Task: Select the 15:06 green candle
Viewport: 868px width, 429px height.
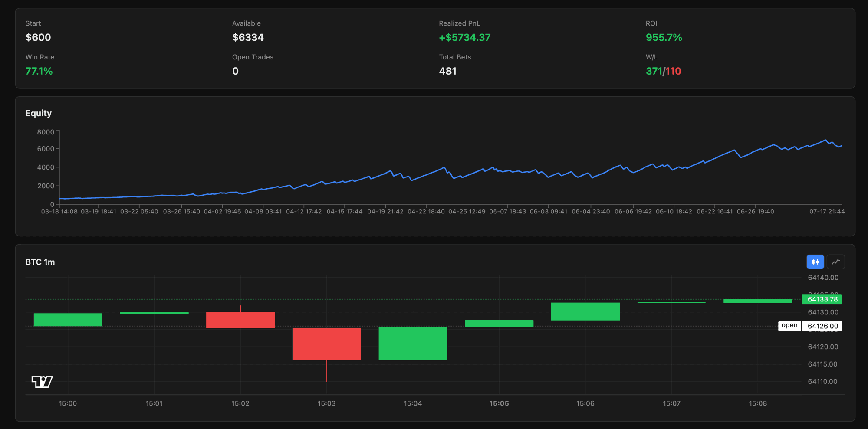Action: click(x=585, y=311)
